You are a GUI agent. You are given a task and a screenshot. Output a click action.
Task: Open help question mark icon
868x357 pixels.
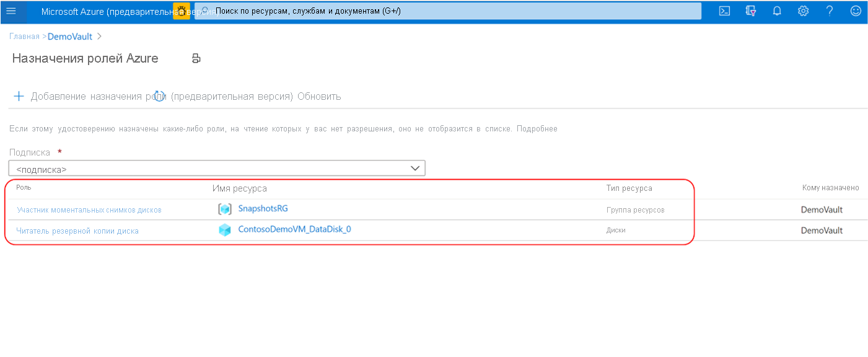coord(830,11)
